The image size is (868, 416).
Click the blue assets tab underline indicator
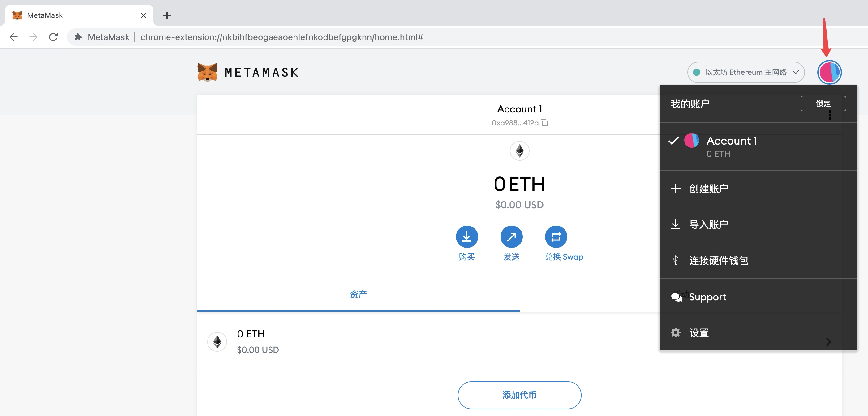click(x=358, y=311)
